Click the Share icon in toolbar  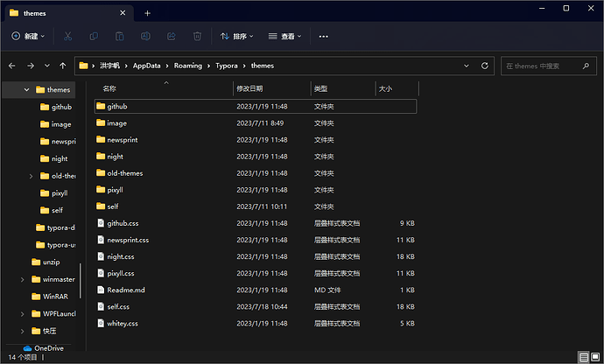tap(171, 36)
